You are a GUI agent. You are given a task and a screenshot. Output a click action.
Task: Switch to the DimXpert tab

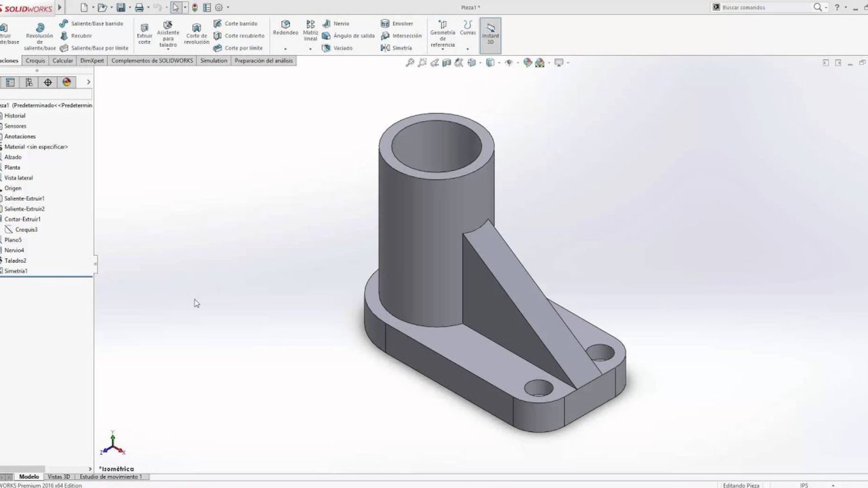point(92,61)
